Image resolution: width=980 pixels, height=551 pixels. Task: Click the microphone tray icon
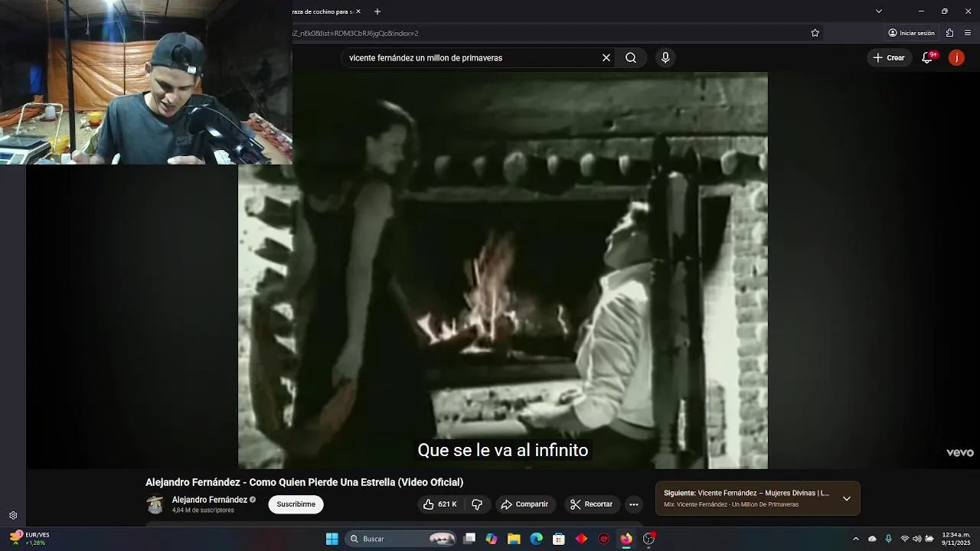pyautogui.click(x=888, y=539)
